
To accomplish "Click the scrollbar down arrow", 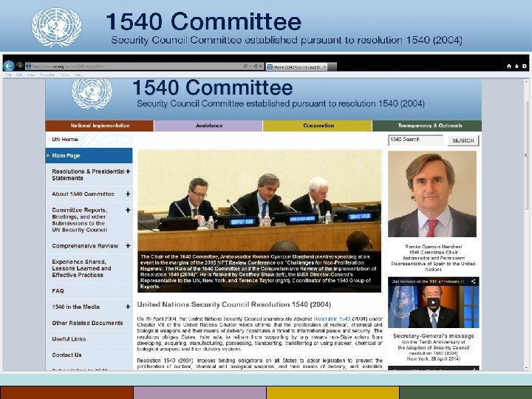I will (x=527, y=368).
